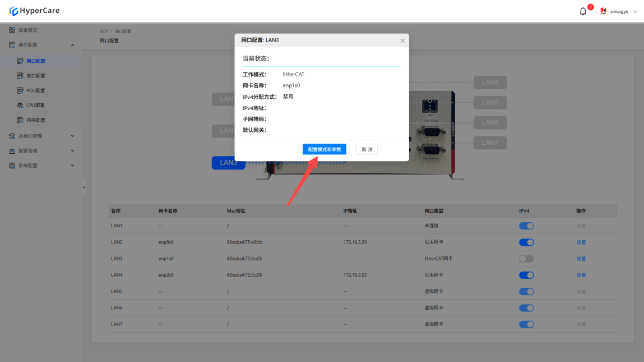Select the LAN6 port label on the diagram
This screenshot has width=644, height=362.
[x=490, y=122]
